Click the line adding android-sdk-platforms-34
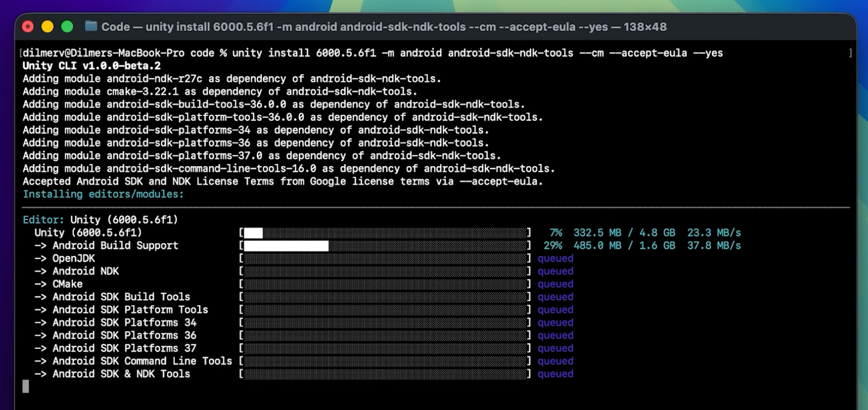The width and height of the screenshot is (868, 410). (256, 130)
